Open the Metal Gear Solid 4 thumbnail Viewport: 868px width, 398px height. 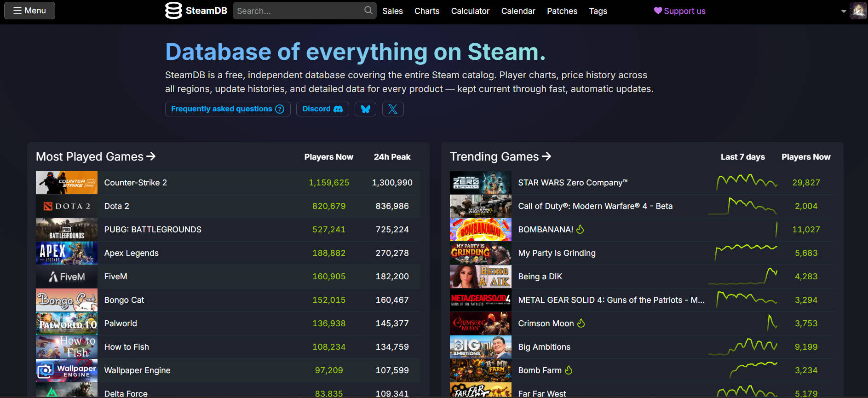[x=481, y=300]
